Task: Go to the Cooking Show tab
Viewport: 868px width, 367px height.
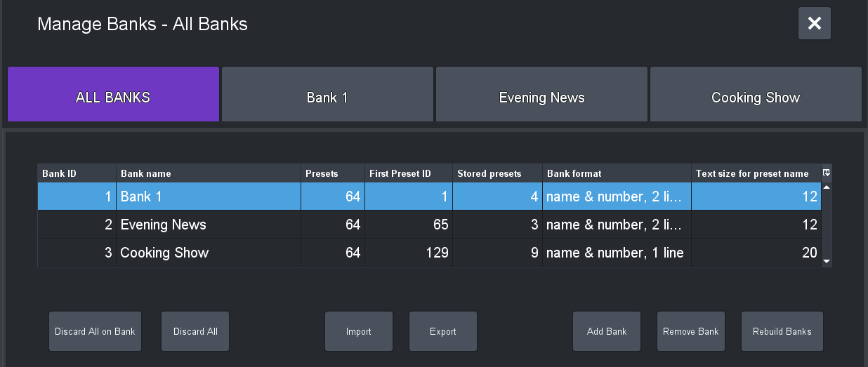Action: (x=756, y=95)
